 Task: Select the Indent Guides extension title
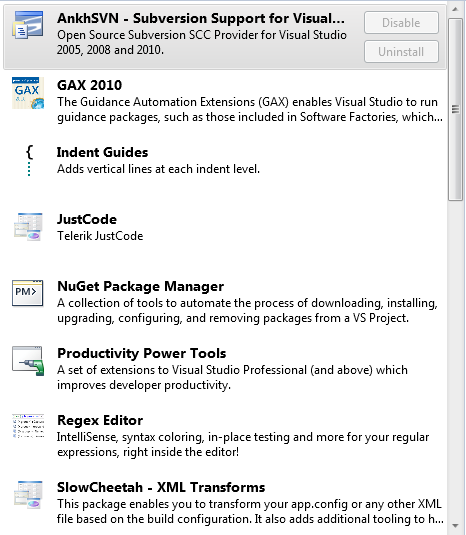point(102,152)
